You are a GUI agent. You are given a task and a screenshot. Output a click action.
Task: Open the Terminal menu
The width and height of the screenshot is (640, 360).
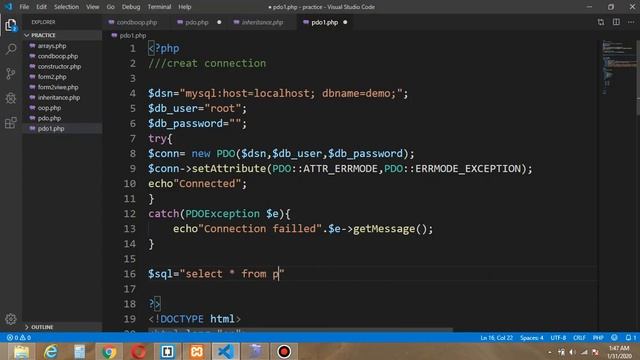point(159,7)
